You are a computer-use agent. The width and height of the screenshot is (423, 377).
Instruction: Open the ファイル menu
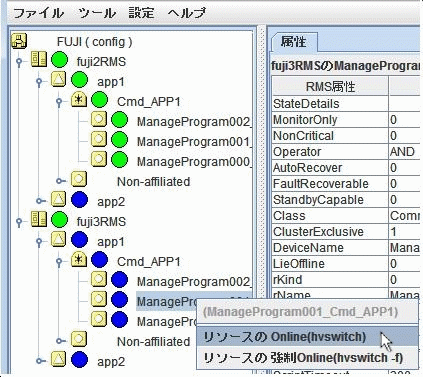tap(38, 13)
